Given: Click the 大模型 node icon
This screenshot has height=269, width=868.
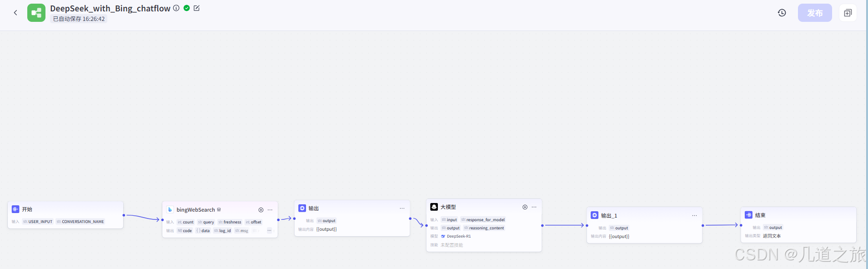Looking at the screenshot, I should [434, 207].
